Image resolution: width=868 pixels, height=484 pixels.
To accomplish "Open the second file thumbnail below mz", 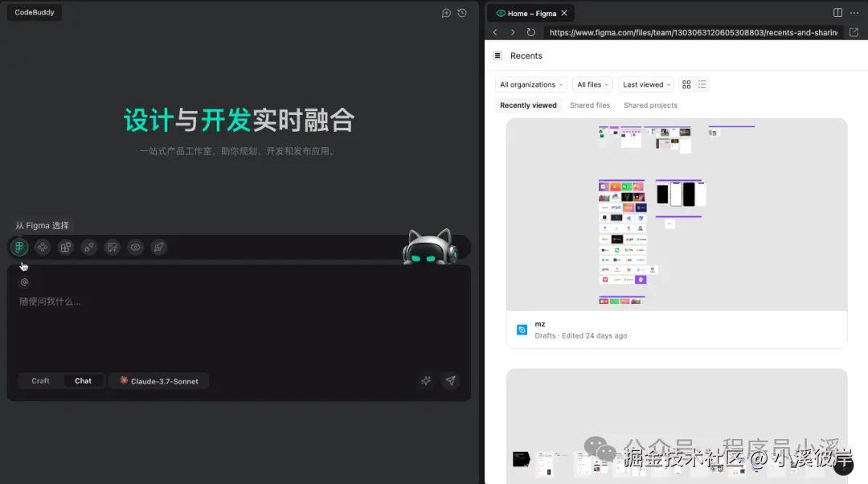I will (677, 426).
